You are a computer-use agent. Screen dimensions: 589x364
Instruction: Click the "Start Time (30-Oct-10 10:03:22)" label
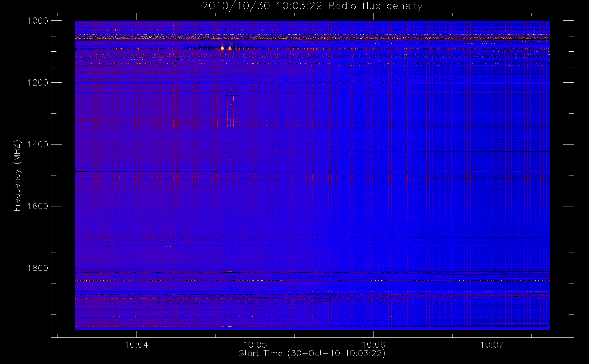(312, 353)
